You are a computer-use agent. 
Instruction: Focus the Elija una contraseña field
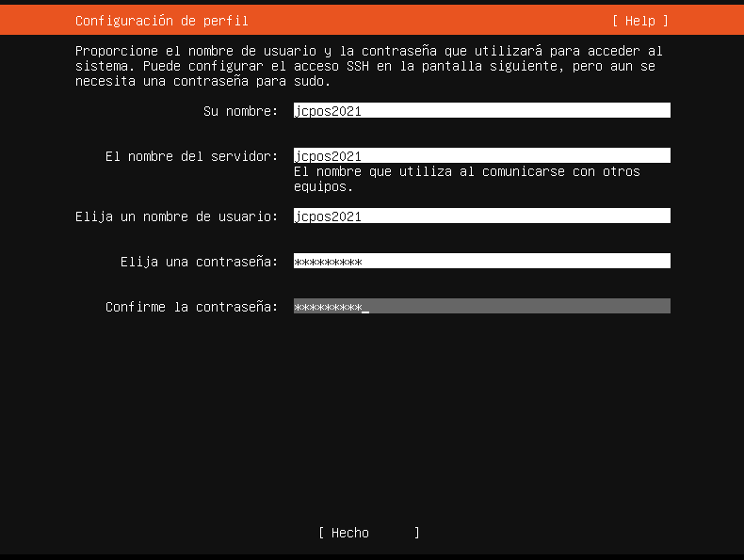click(481, 262)
